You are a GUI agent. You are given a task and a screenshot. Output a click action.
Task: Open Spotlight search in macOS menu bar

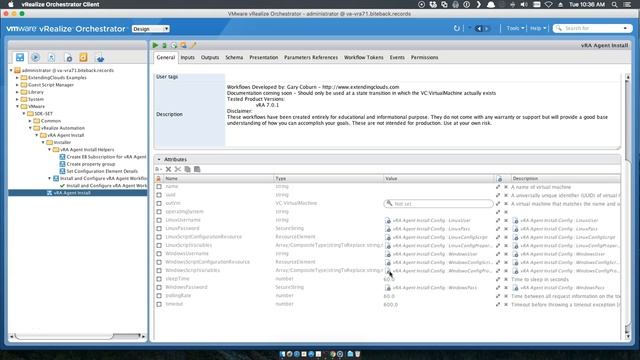614,4
